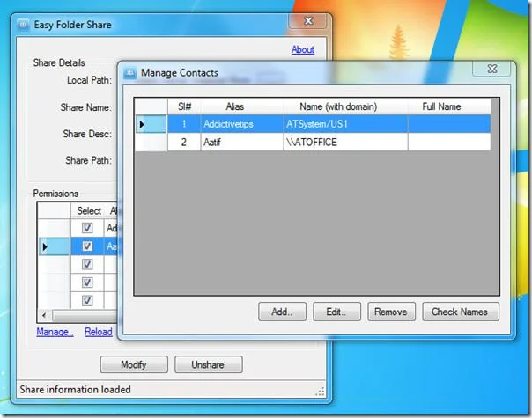
Task: Toggle the third Permissions checkbox
Action: 87,264
